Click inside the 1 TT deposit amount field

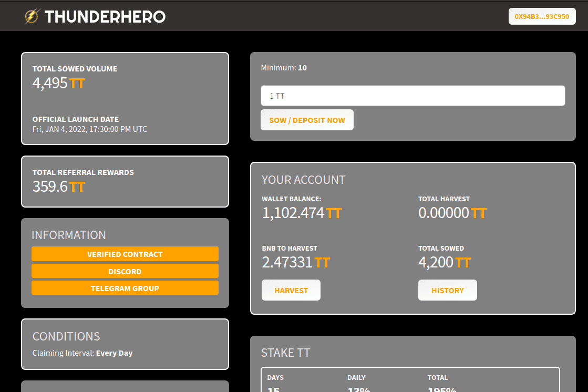click(412, 95)
